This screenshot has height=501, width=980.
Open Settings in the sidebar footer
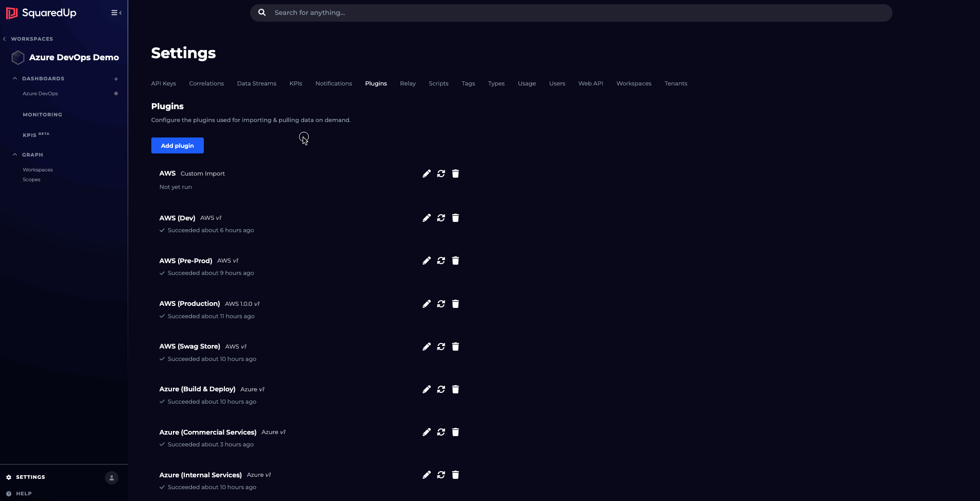tap(26, 477)
